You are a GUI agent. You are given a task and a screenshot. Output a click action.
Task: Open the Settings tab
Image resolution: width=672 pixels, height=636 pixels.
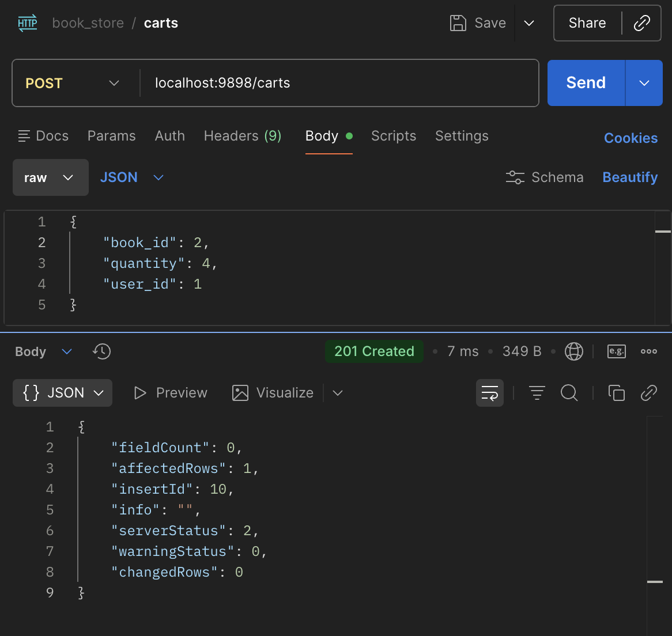462,136
